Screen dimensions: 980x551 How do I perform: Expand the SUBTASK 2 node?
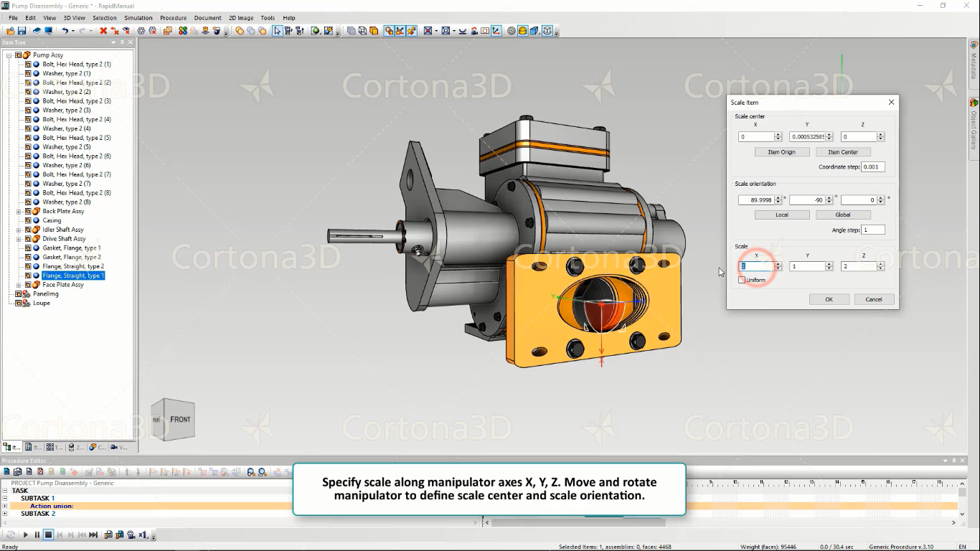[4, 514]
